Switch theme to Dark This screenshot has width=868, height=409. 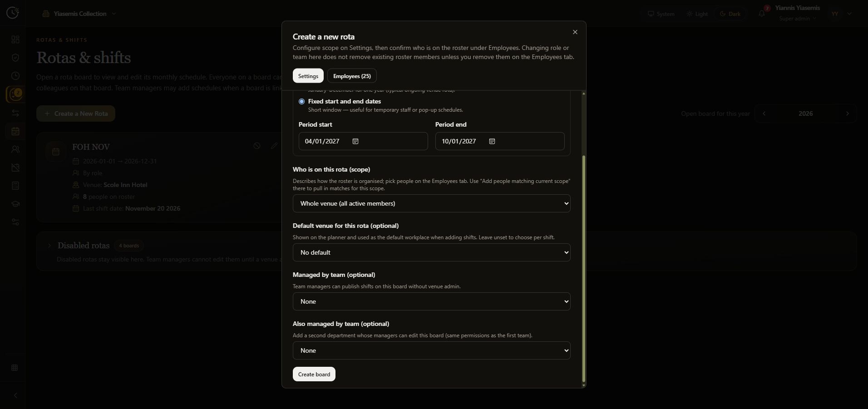[730, 14]
